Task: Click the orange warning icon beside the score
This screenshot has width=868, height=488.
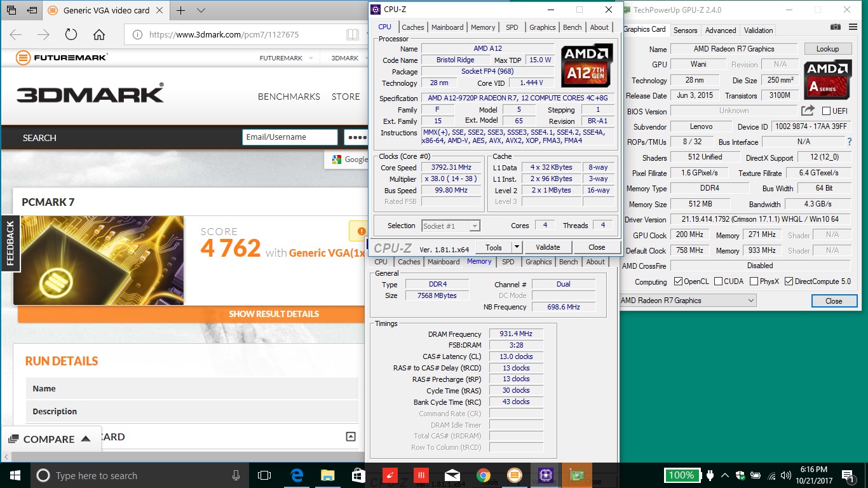Action: pyautogui.click(x=362, y=231)
